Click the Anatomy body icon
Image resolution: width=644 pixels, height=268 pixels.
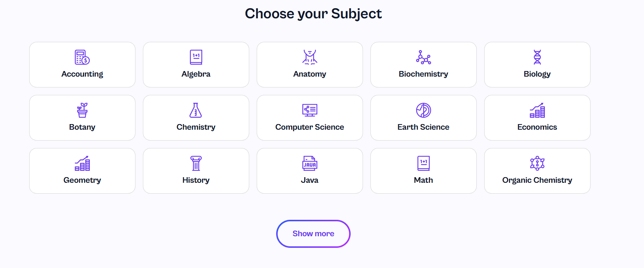click(310, 57)
